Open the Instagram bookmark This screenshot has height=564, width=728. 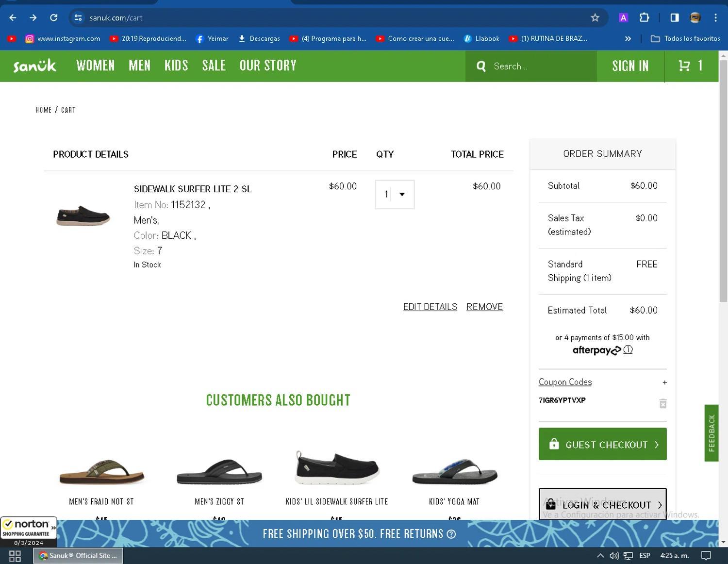pyautogui.click(x=63, y=38)
